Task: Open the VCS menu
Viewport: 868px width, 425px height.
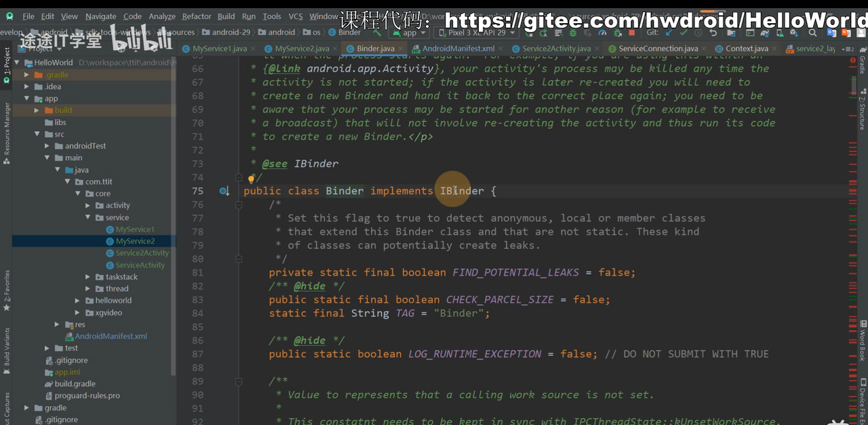Action: tap(296, 16)
